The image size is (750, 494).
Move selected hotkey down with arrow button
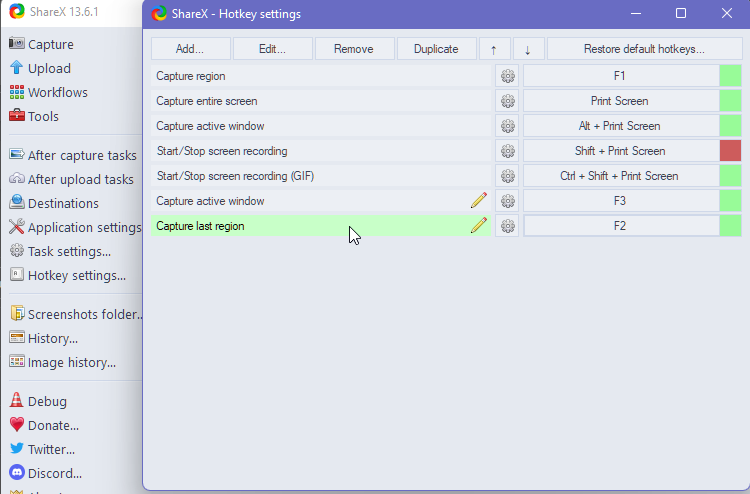pos(529,49)
